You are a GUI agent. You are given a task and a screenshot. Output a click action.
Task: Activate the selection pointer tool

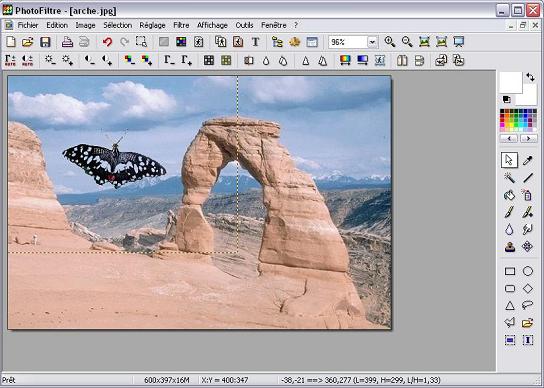(509, 160)
